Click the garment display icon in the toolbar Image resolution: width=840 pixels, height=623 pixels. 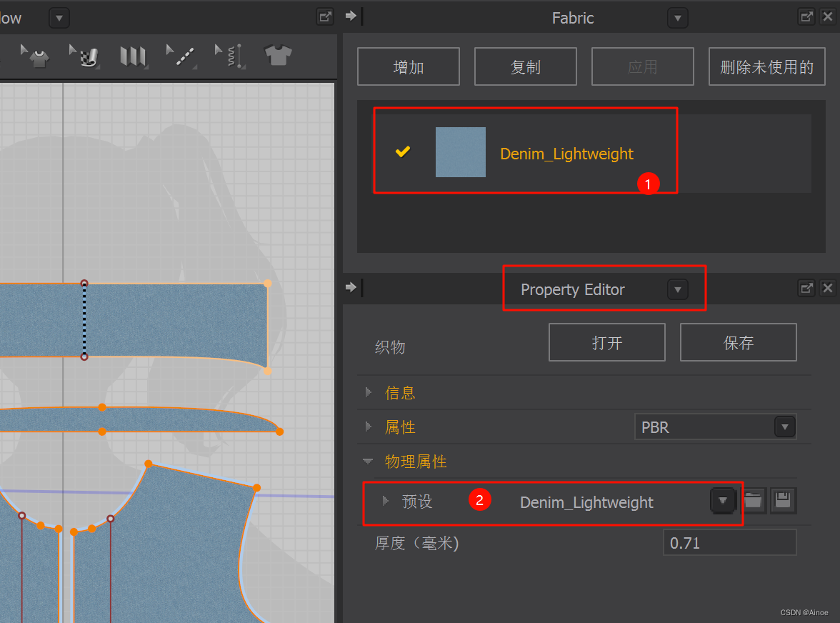click(x=277, y=56)
